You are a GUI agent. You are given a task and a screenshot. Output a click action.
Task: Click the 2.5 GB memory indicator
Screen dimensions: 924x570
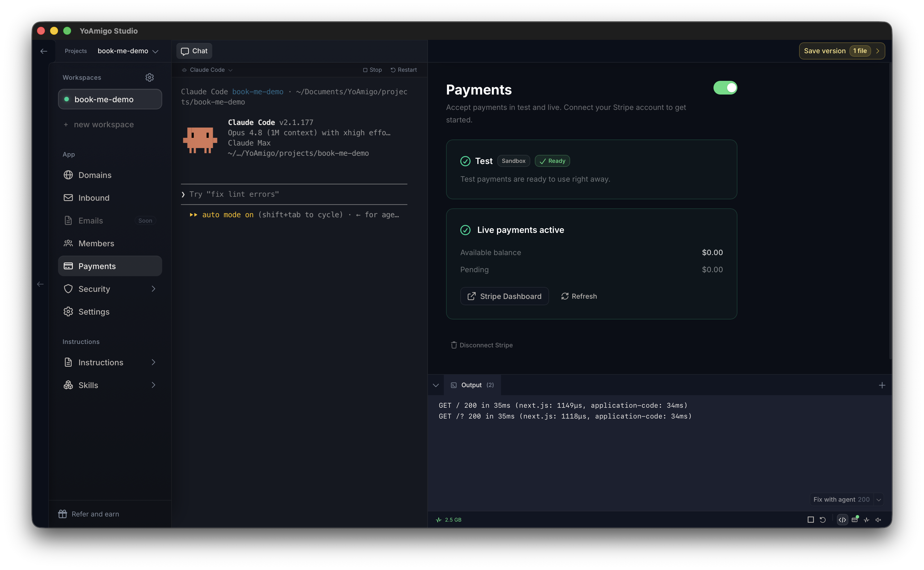pos(448,520)
